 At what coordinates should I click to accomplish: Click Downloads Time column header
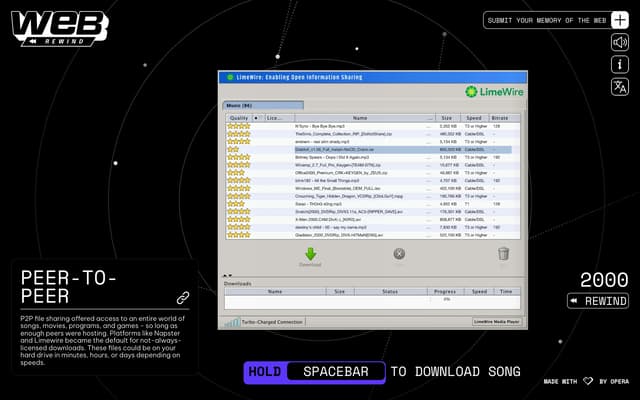click(x=506, y=291)
